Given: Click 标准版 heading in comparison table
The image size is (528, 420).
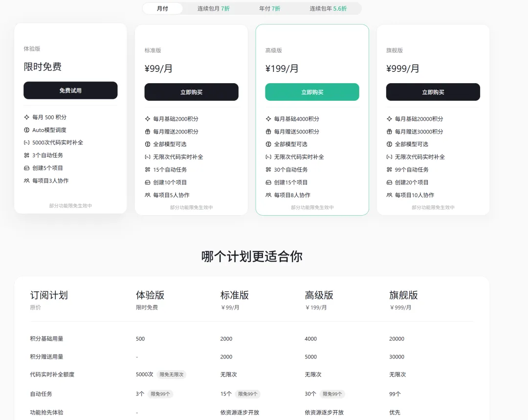Looking at the screenshot, I should (x=235, y=295).
